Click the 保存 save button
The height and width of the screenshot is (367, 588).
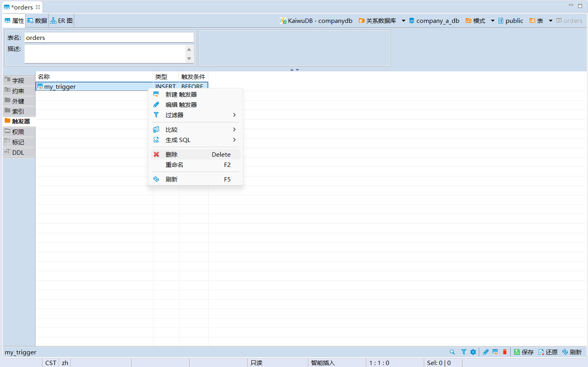pos(524,352)
